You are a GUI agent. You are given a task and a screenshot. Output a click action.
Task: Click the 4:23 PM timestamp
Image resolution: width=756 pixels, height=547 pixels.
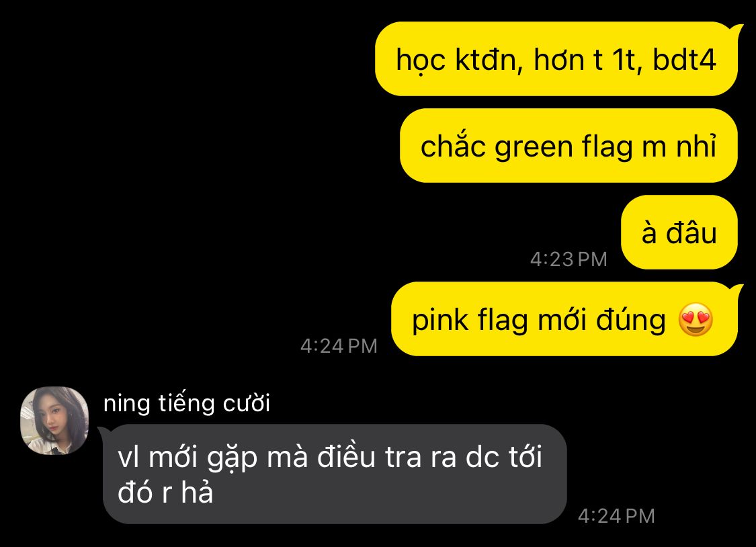coord(569,259)
